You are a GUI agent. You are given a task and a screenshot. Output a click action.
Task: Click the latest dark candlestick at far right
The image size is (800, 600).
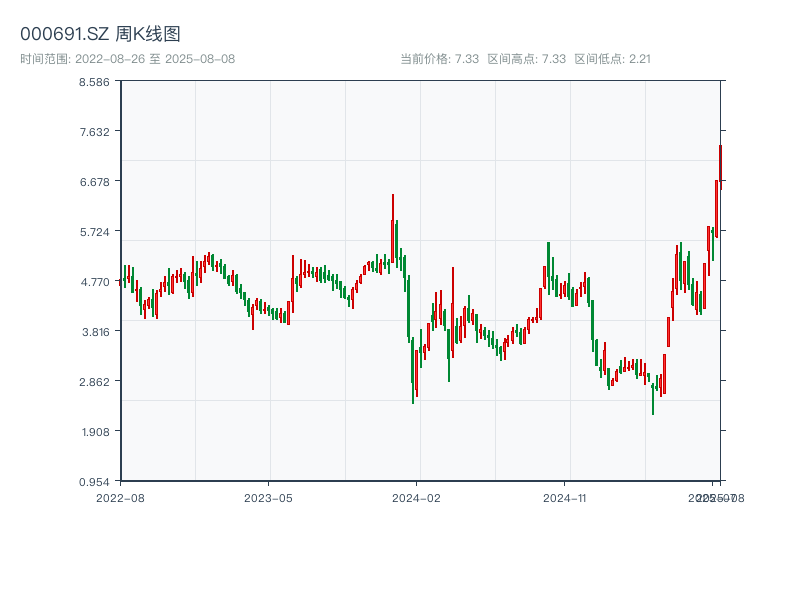[x=720, y=165]
